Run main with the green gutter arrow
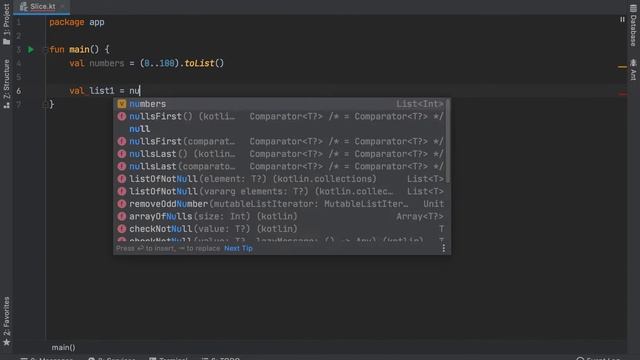640x360 pixels. point(31,49)
